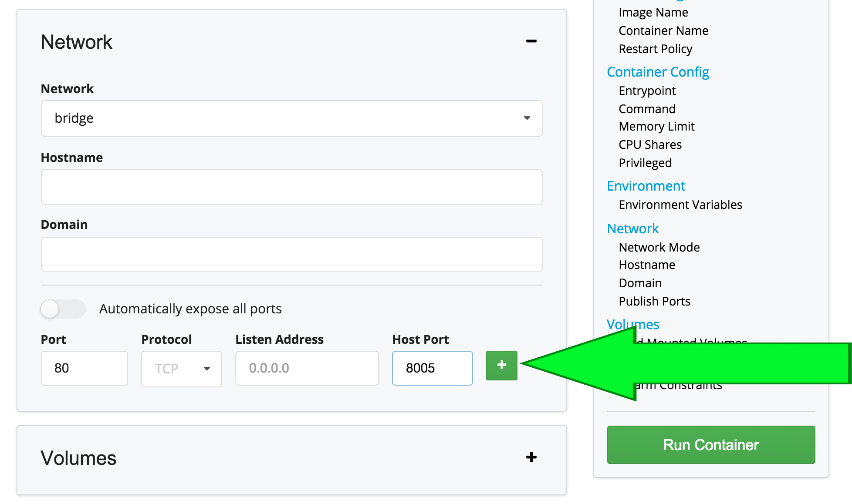Open the Environment sidebar section link
The width and height of the screenshot is (852, 504).
point(646,186)
